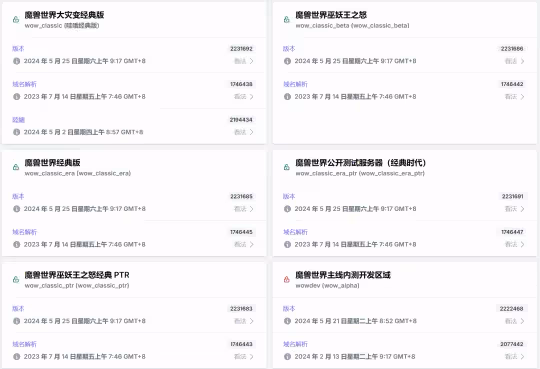Open the 版本 link in wow_classic_era_ptr card
The width and height of the screenshot is (540, 369).
(289, 196)
